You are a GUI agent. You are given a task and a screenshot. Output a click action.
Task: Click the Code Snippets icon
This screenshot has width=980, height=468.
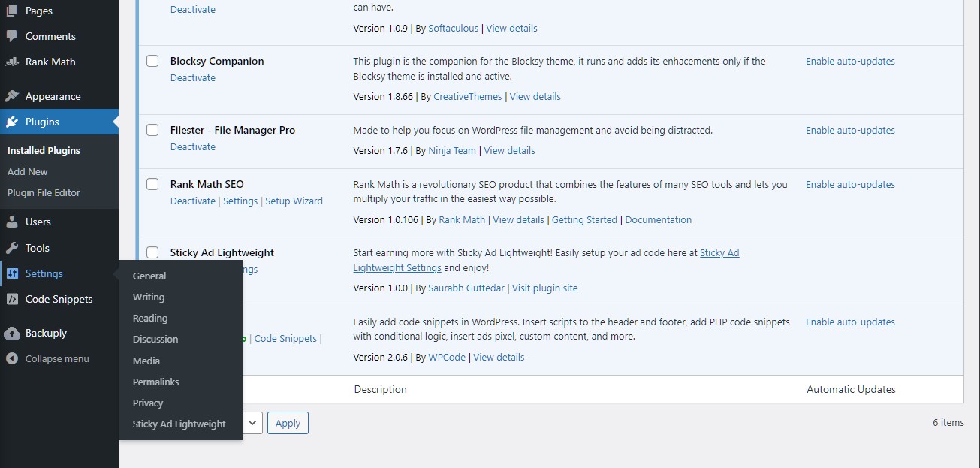coord(12,299)
